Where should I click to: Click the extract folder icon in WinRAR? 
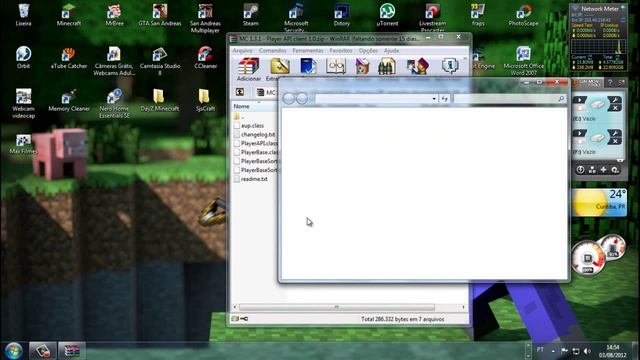[280, 66]
